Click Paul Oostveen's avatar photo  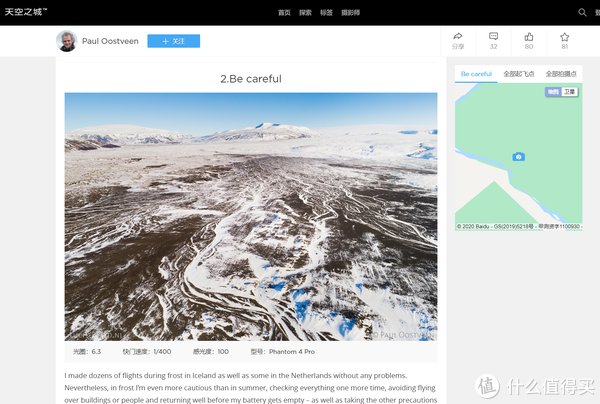(x=67, y=41)
